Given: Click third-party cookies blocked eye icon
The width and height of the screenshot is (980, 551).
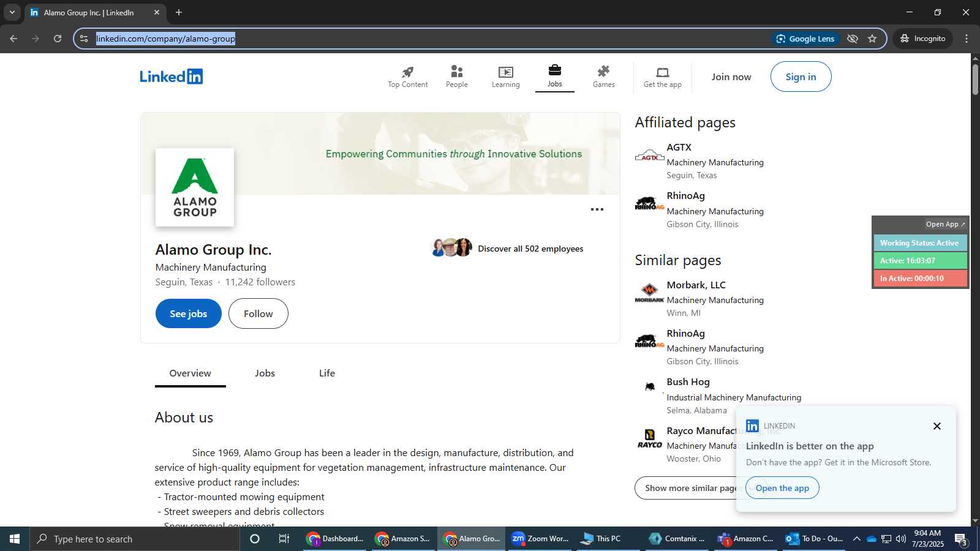Looking at the screenshot, I should tap(853, 39).
